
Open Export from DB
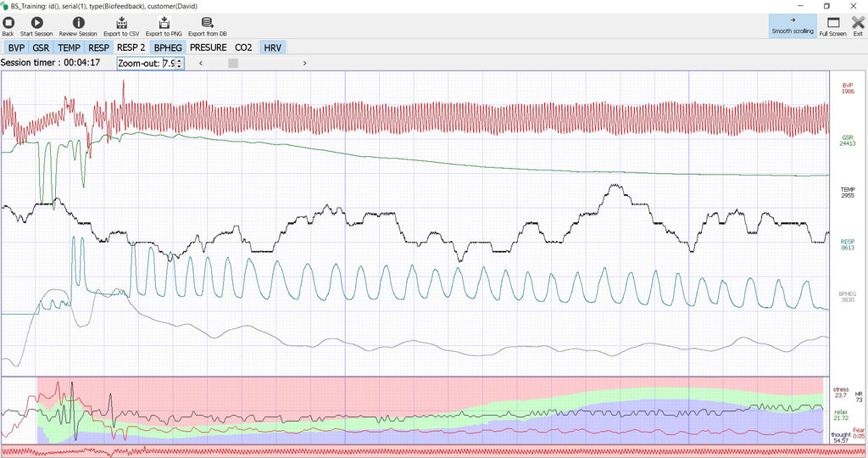pyautogui.click(x=207, y=24)
